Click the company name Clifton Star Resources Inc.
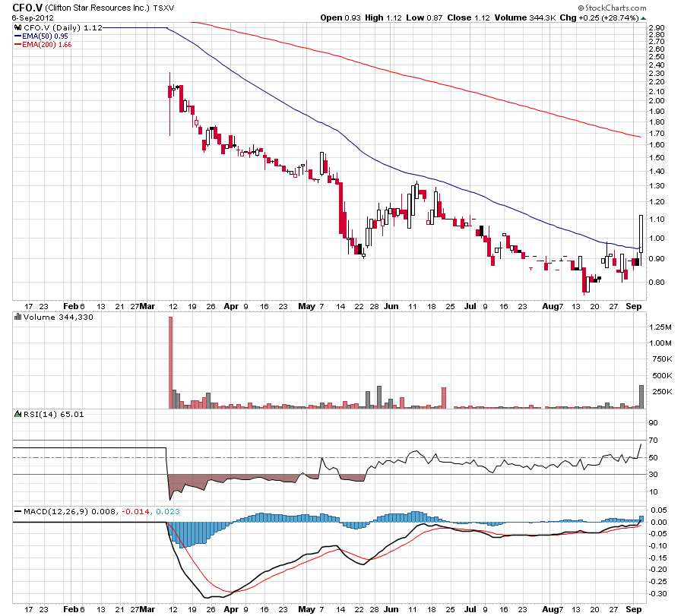The image size is (684, 616). tap(97, 8)
